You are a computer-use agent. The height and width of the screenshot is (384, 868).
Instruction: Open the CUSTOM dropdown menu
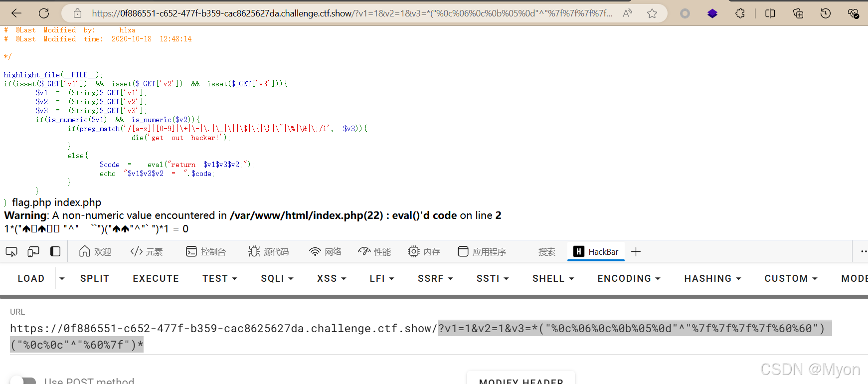point(791,278)
